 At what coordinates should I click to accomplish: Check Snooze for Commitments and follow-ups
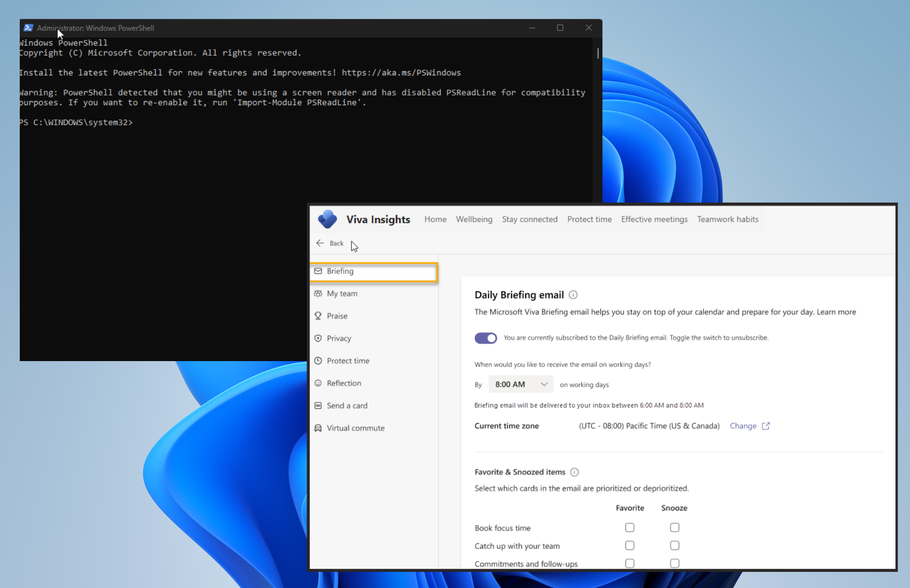tap(675, 563)
